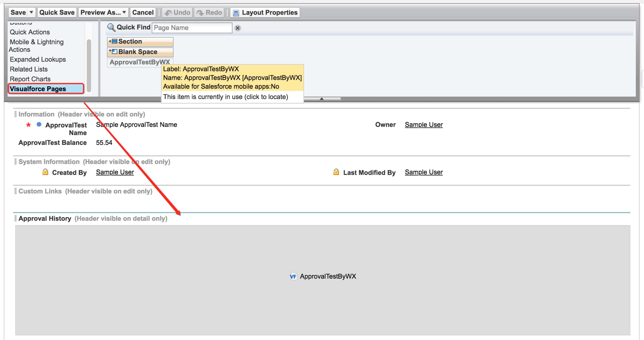
Task: Open the Sample User owner link
Action: (x=424, y=125)
